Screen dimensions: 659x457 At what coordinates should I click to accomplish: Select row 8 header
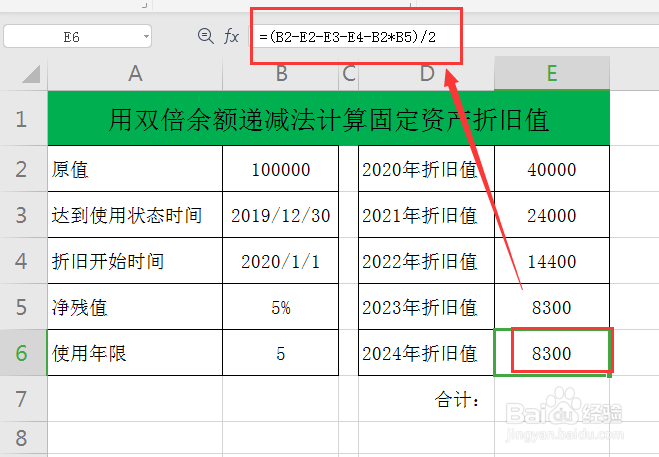(24, 438)
